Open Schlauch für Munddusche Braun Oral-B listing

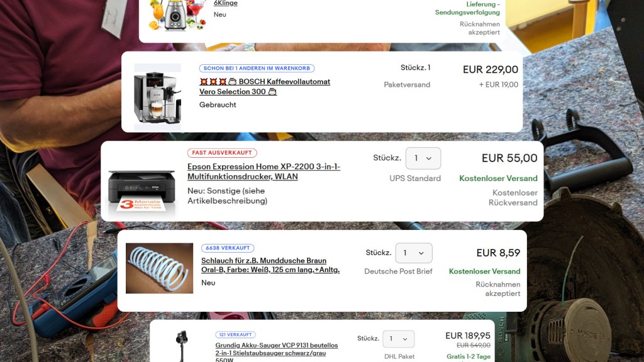[x=270, y=265]
